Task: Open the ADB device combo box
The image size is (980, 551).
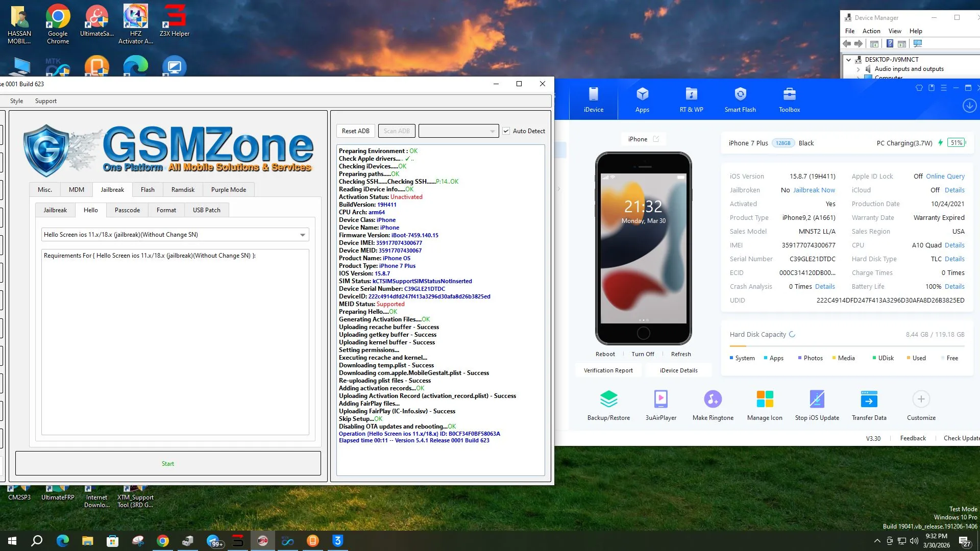Action: click(x=458, y=131)
